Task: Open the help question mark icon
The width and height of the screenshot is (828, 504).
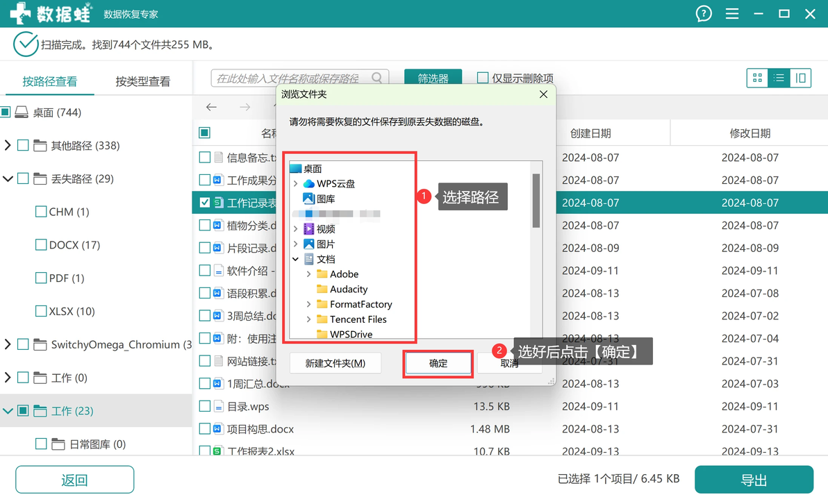Action: [704, 14]
